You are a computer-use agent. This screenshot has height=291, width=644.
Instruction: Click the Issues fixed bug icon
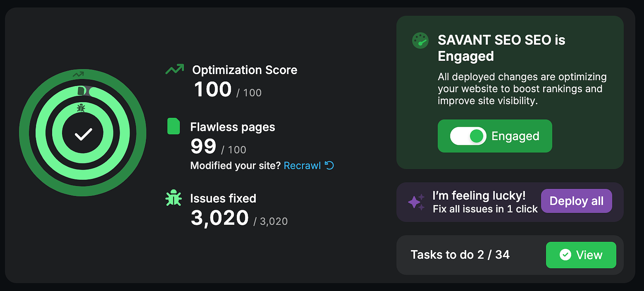point(173,198)
